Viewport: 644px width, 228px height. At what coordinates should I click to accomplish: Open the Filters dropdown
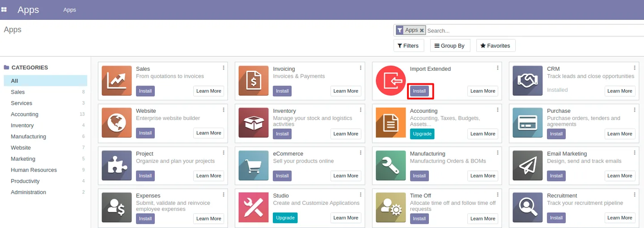[408, 46]
